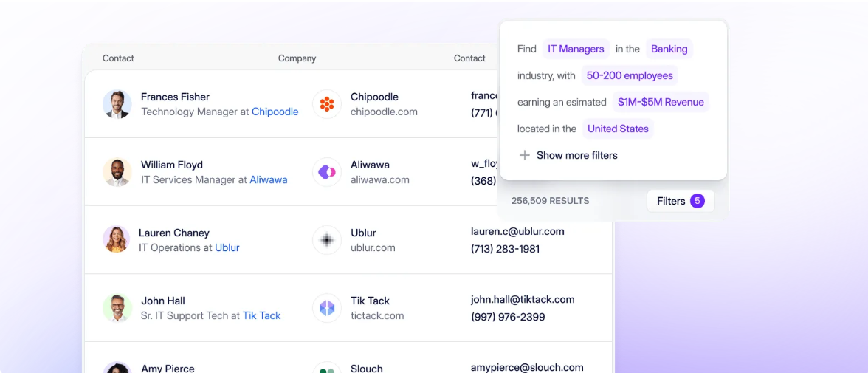The height and width of the screenshot is (373, 868).
Task: Select contact name Lauren Chaney
Action: (174, 233)
